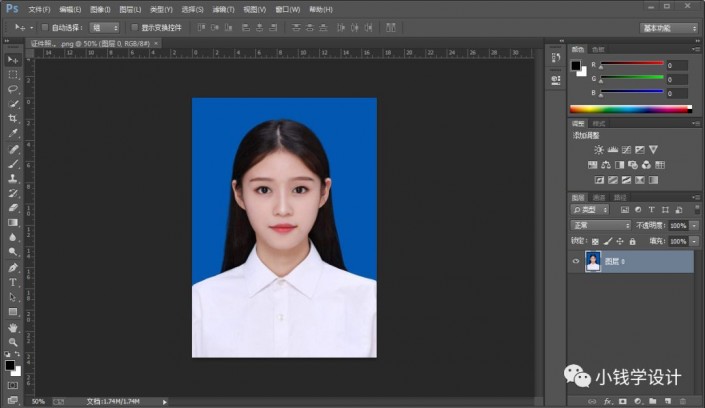The image size is (705, 408).
Task: Open the 基本功能 workspace dropdown
Action: coord(670,28)
